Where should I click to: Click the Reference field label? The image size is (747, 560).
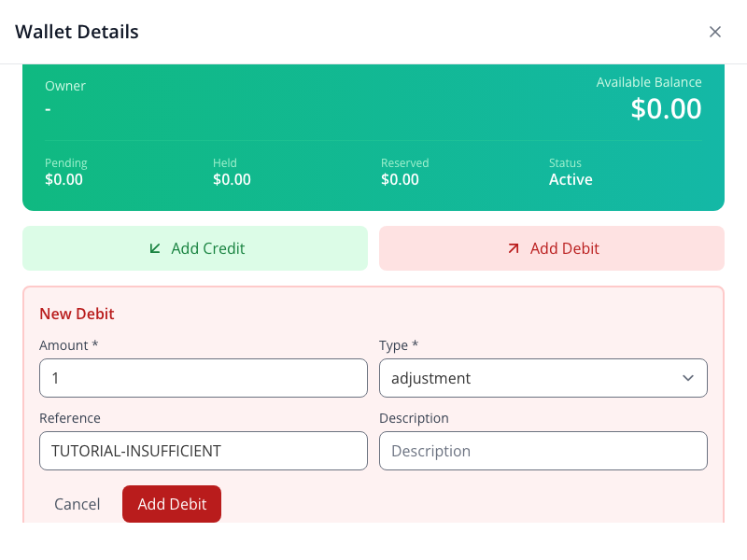pyautogui.click(x=70, y=418)
